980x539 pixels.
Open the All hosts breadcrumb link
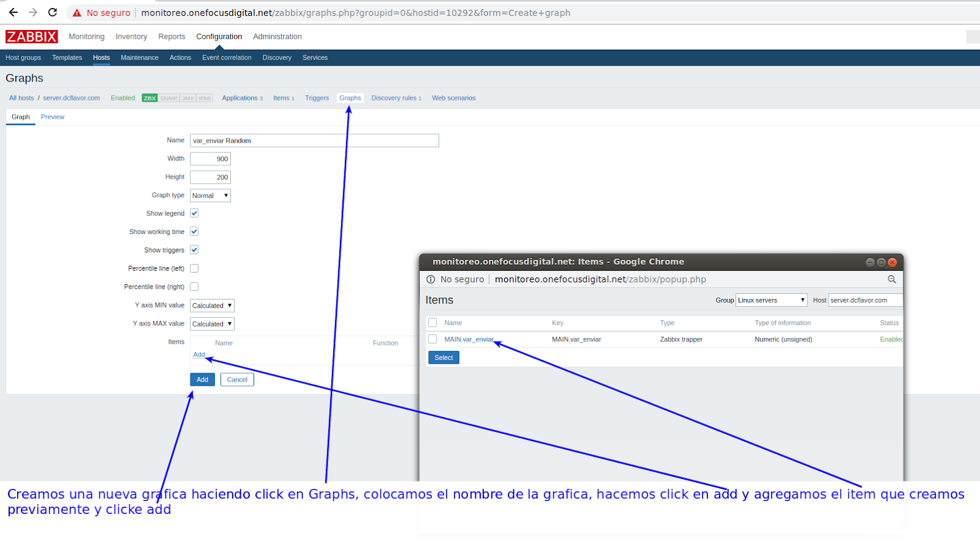point(21,98)
